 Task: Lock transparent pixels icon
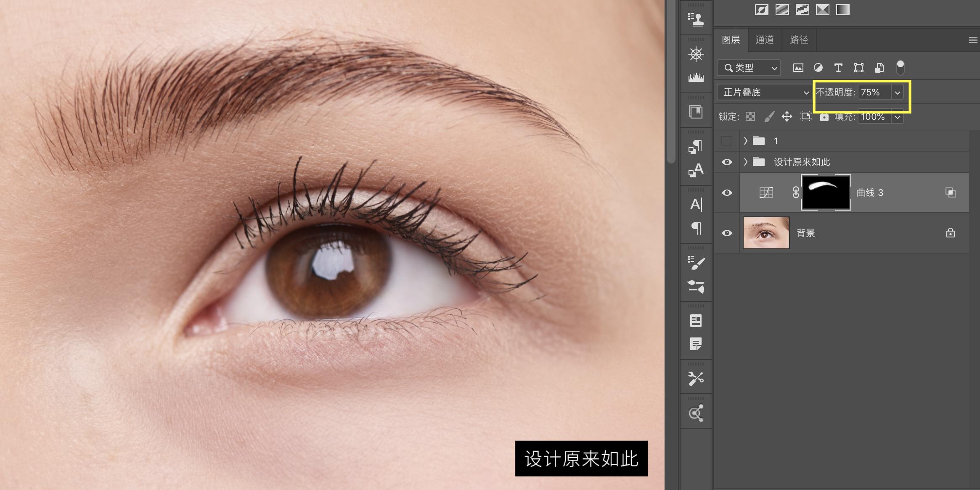click(x=750, y=116)
